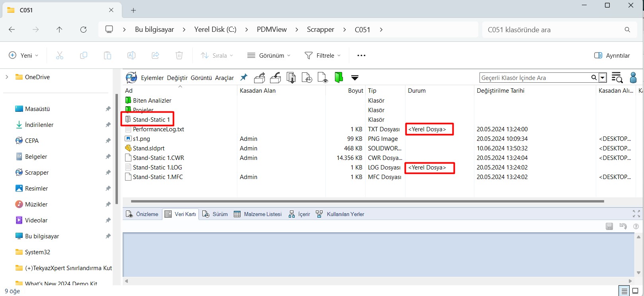Open the Sırala sort dropdown
This screenshot has height=296, width=644.
coord(217,55)
